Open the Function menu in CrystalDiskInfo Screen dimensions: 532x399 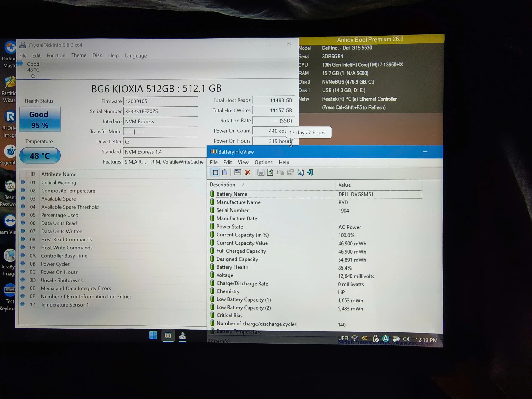[56, 55]
